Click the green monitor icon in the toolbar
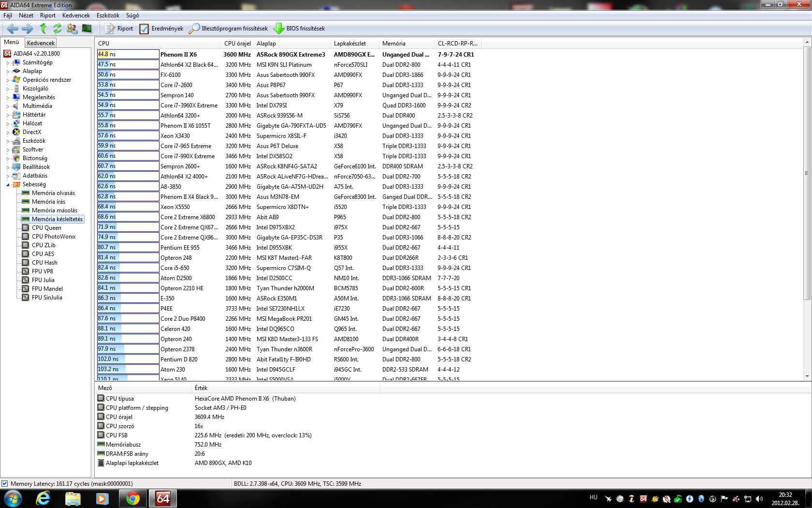This screenshot has width=812, height=508. (x=87, y=29)
